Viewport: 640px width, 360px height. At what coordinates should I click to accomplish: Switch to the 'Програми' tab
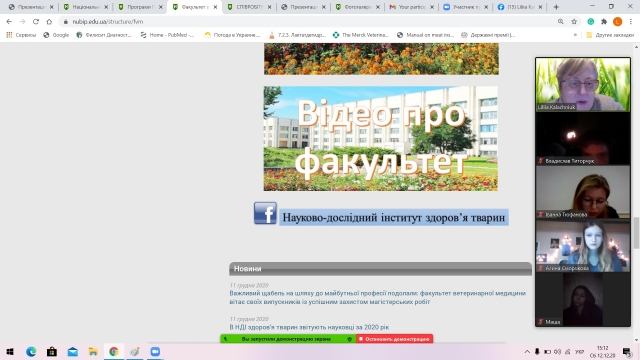pyautogui.click(x=140, y=7)
